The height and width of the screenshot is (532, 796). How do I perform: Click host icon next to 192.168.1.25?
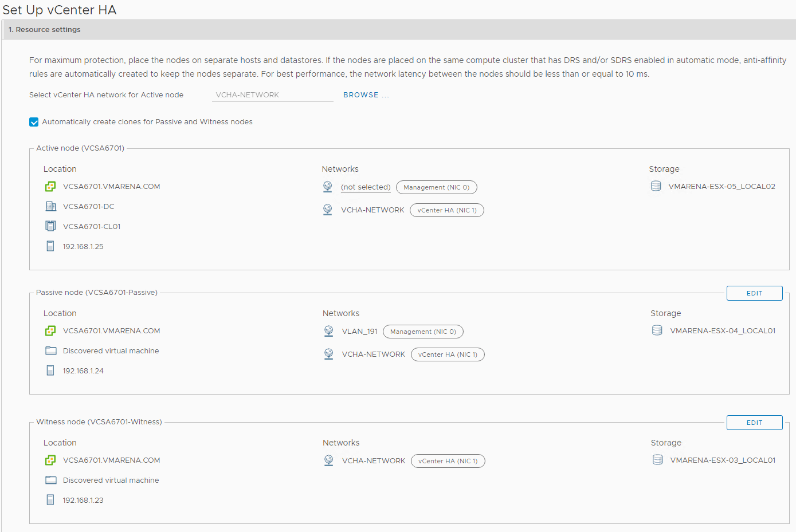pos(50,246)
